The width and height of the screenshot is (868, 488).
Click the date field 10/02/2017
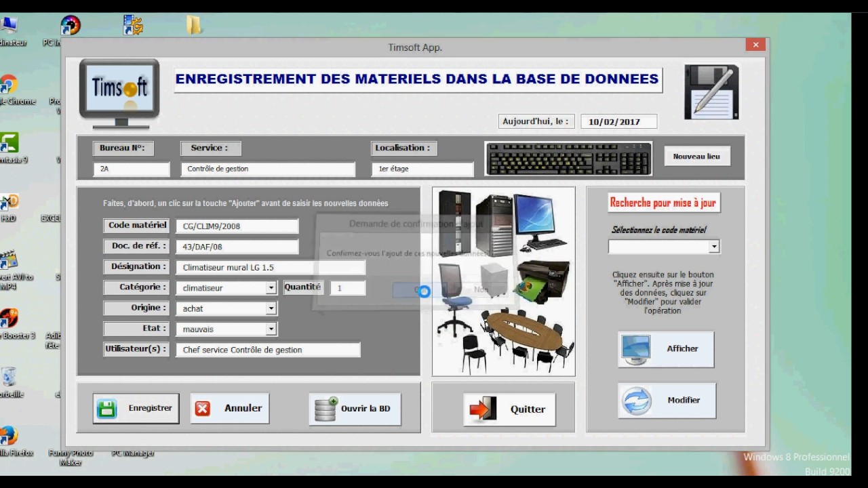pyautogui.click(x=619, y=122)
